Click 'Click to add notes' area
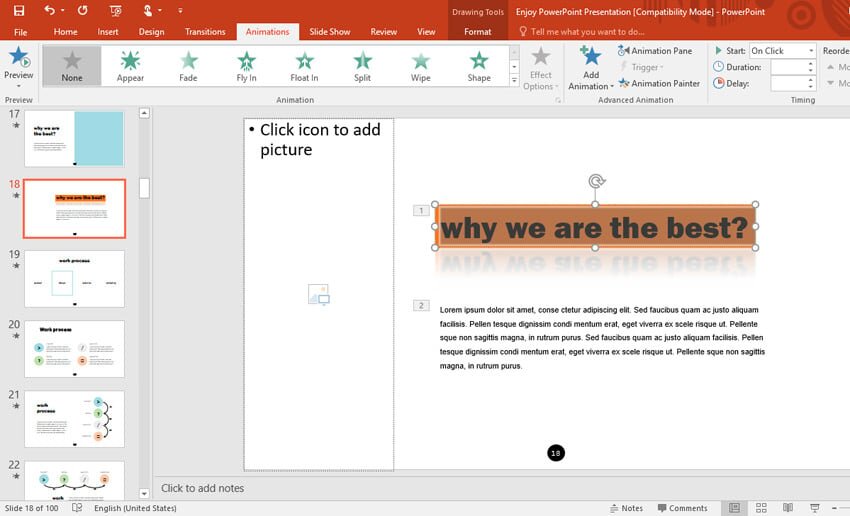The width and height of the screenshot is (850, 516). click(x=202, y=488)
